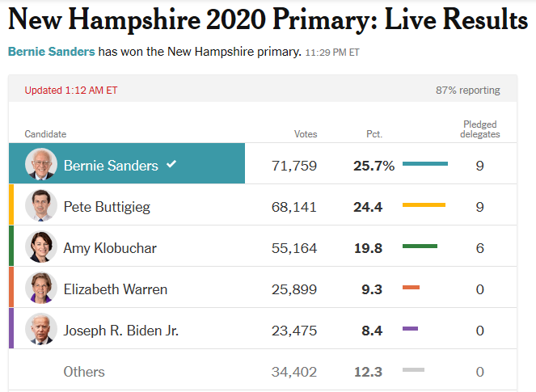Click the 87% reporting status text
536x392 pixels.
tap(468, 91)
